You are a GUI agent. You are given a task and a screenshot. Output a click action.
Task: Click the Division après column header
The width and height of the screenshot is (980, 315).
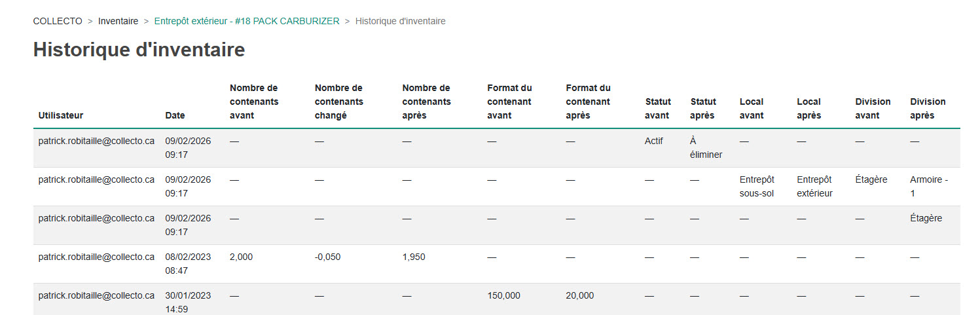coord(928,109)
